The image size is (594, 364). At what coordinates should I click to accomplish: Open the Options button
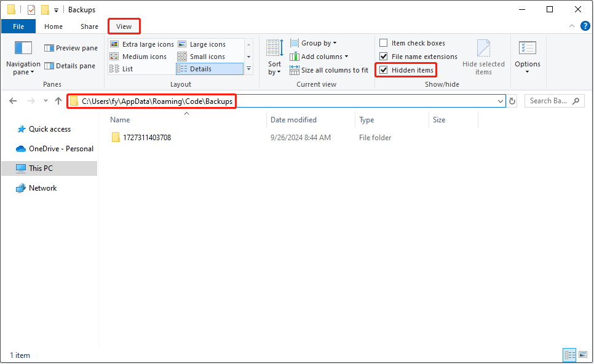[528, 57]
